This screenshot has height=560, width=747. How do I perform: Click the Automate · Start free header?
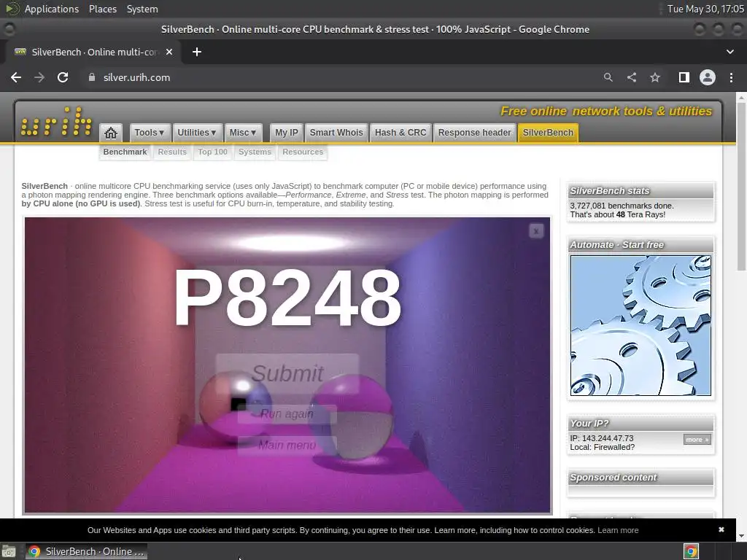pos(640,245)
